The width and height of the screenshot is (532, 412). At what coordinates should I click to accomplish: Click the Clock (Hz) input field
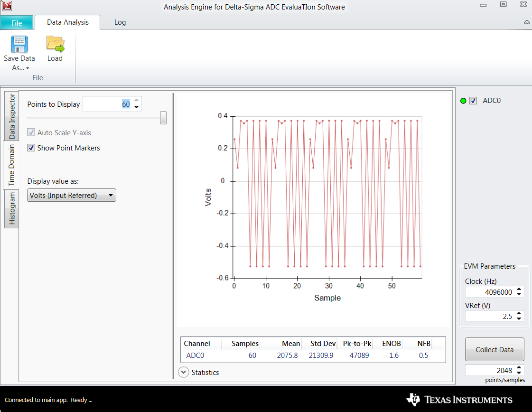[x=490, y=292]
